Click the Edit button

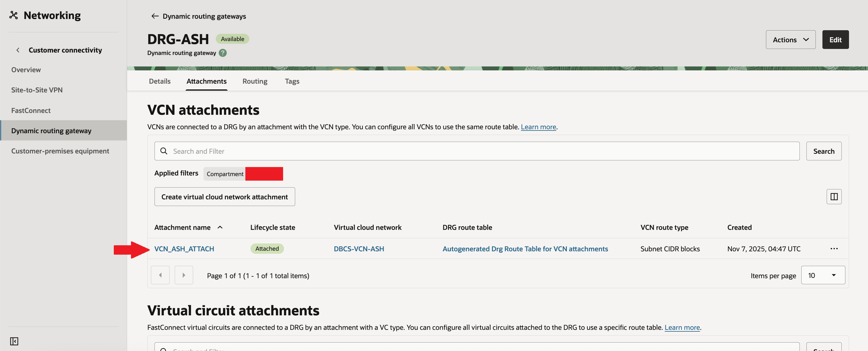(x=835, y=40)
